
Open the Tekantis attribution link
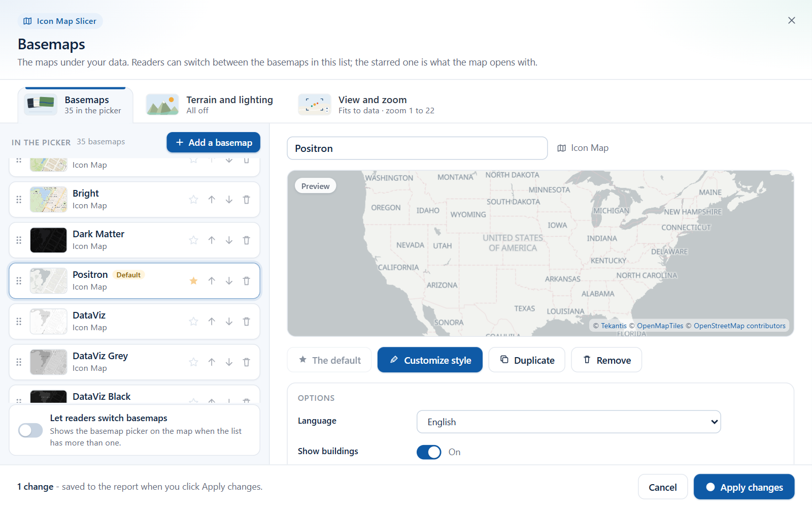(x=614, y=326)
